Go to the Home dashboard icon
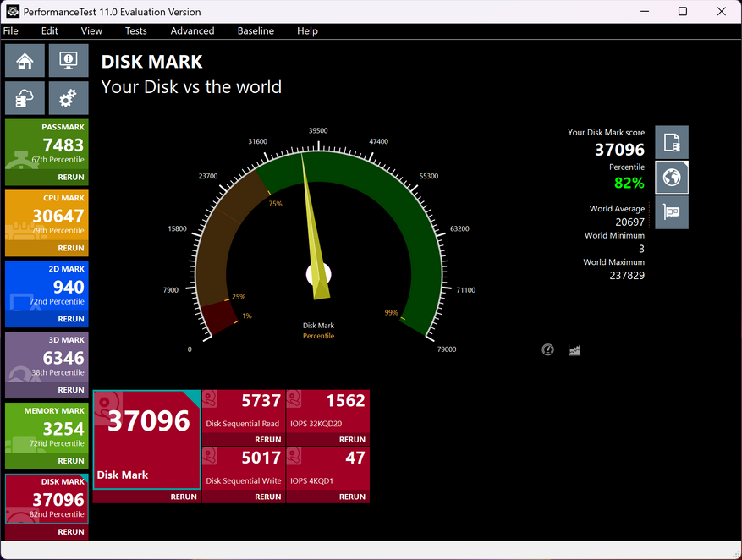Screen dimensions: 742x560 coord(25,61)
